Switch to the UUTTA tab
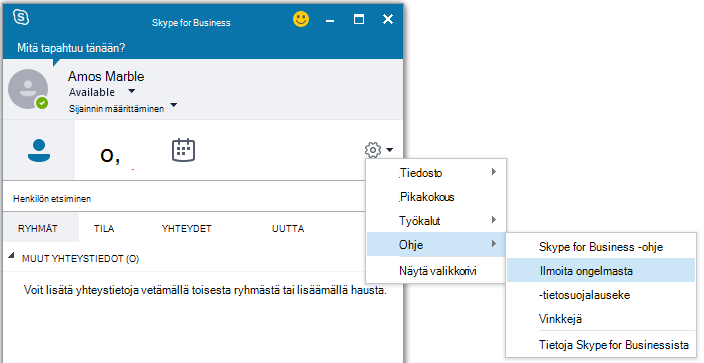The width and height of the screenshot is (704, 363). point(288,228)
